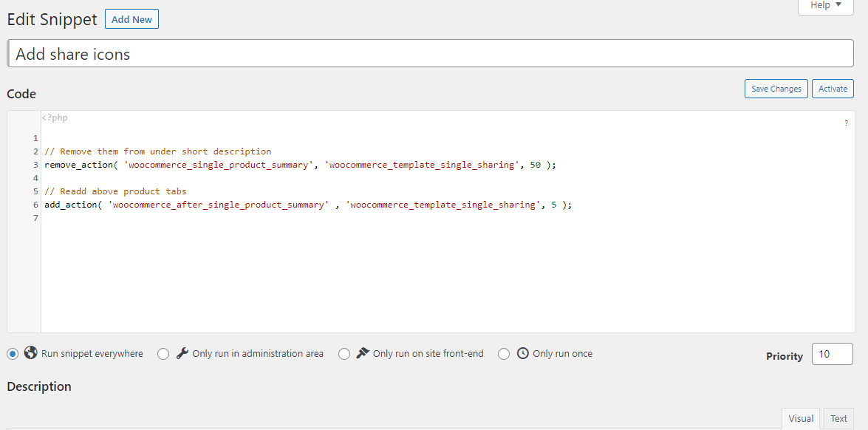
Task: Click the 'Readd above product tabs' comment line
Action: click(x=115, y=191)
